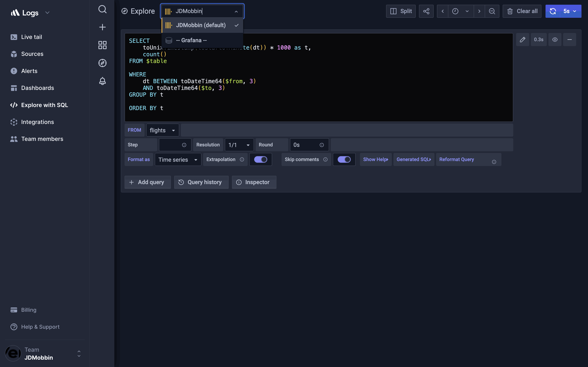Click the zoom out time range icon
The image size is (588, 367).
coord(492,11)
